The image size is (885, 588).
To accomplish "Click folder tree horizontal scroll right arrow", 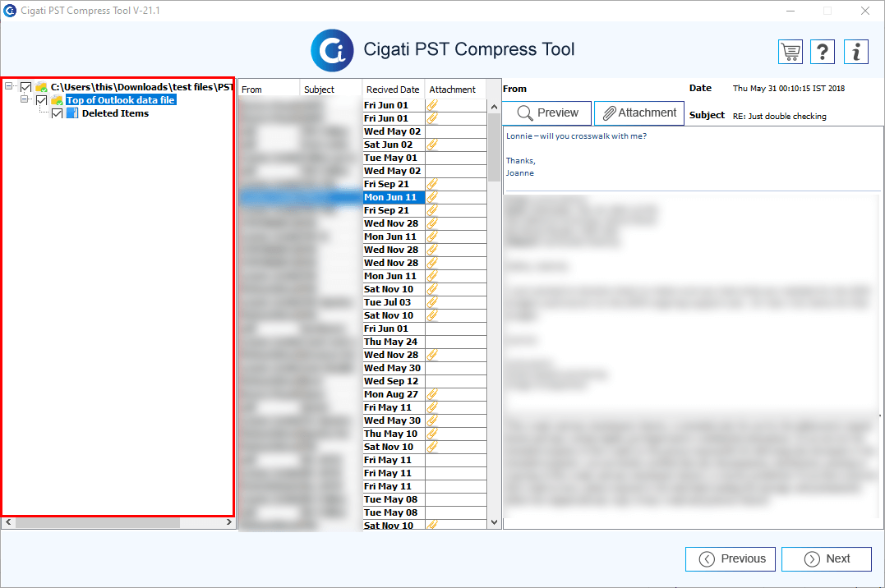I will click(x=228, y=522).
